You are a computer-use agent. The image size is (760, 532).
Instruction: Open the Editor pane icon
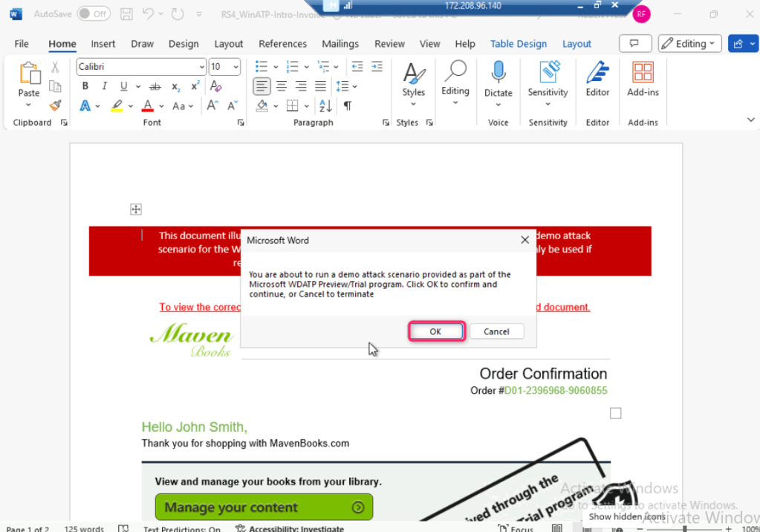click(597, 73)
